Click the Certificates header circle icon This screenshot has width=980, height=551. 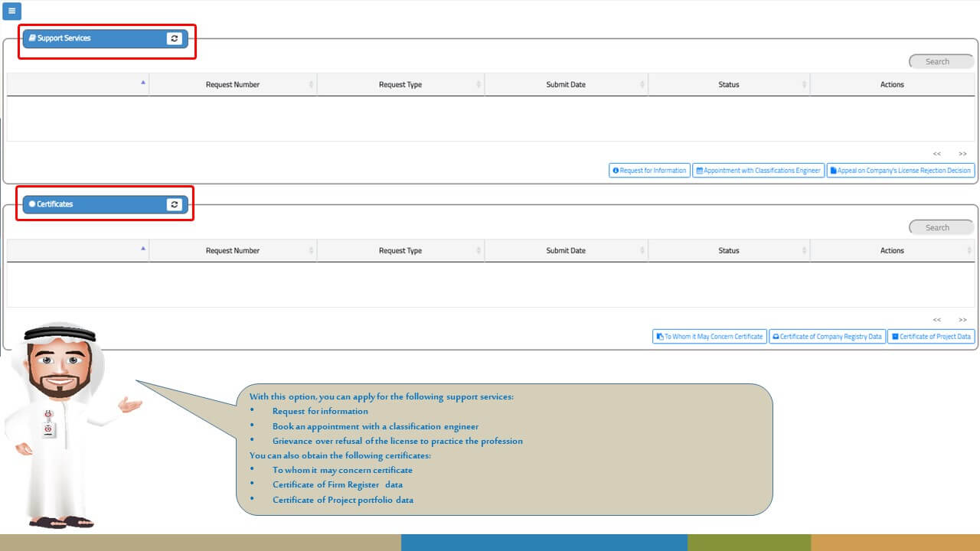click(32, 204)
